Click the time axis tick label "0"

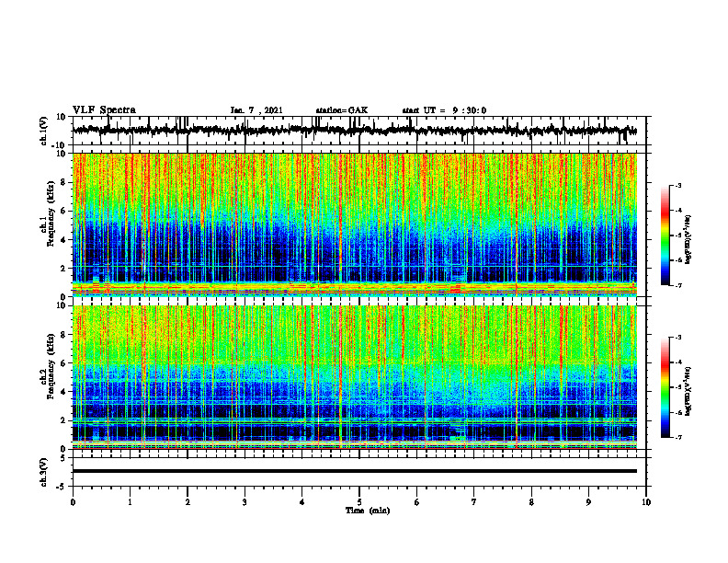tap(73, 501)
